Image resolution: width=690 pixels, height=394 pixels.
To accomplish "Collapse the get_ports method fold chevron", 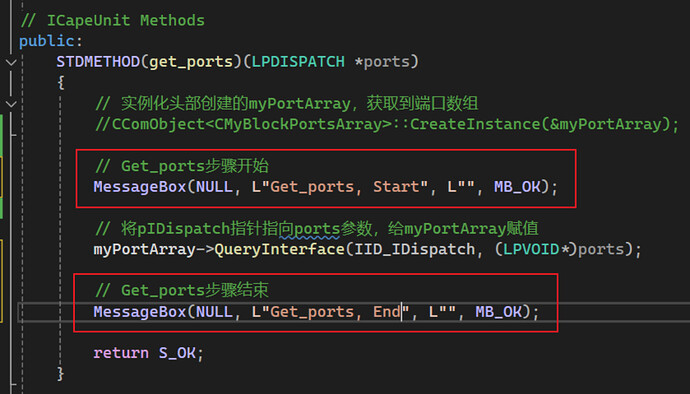I will [x=11, y=63].
